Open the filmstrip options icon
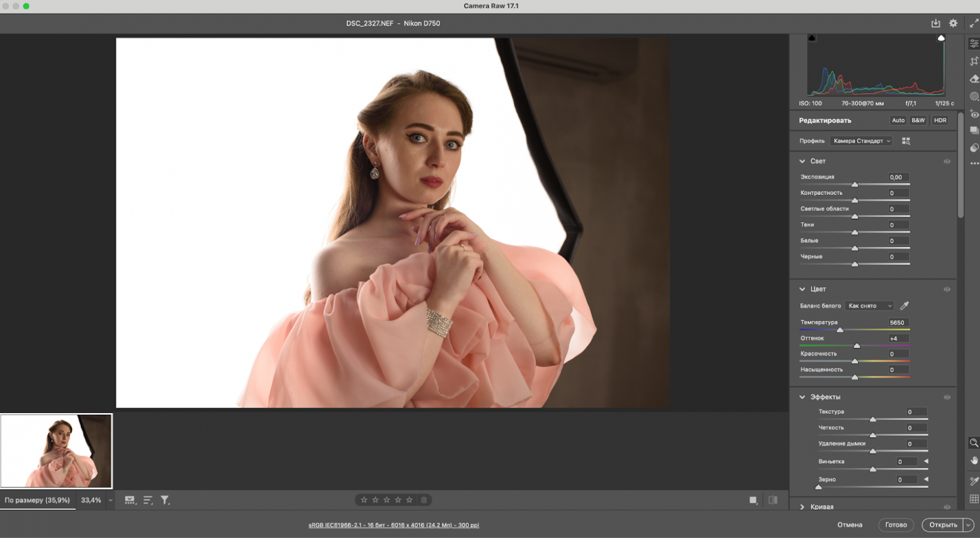Viewport: 980px width, 538px height. pos(130,500)
